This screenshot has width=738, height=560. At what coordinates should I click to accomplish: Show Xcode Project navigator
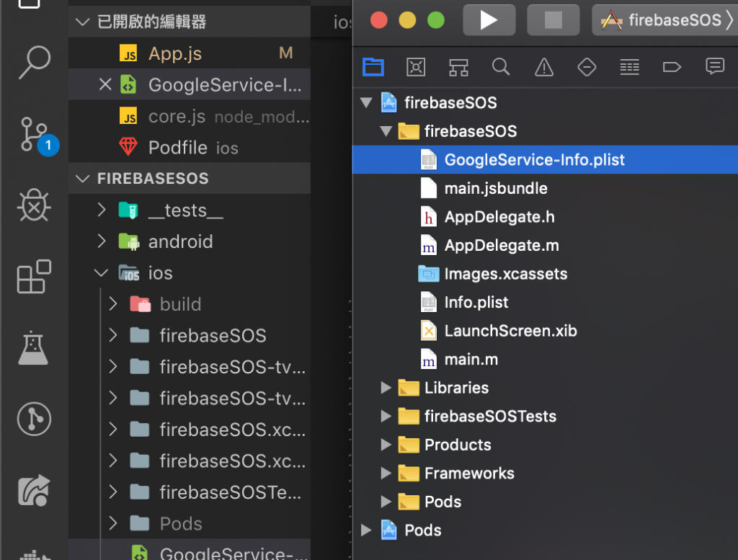click(x=373, y=67)
